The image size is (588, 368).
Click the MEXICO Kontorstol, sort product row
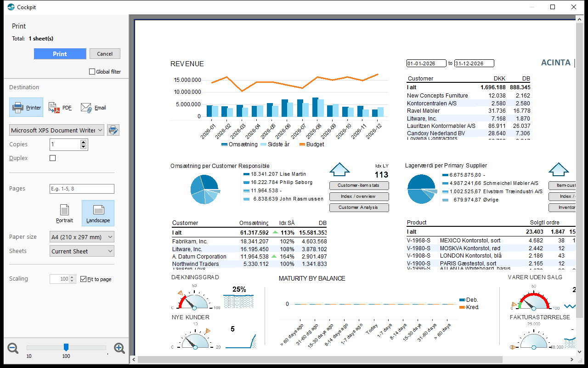click(492, 241)
